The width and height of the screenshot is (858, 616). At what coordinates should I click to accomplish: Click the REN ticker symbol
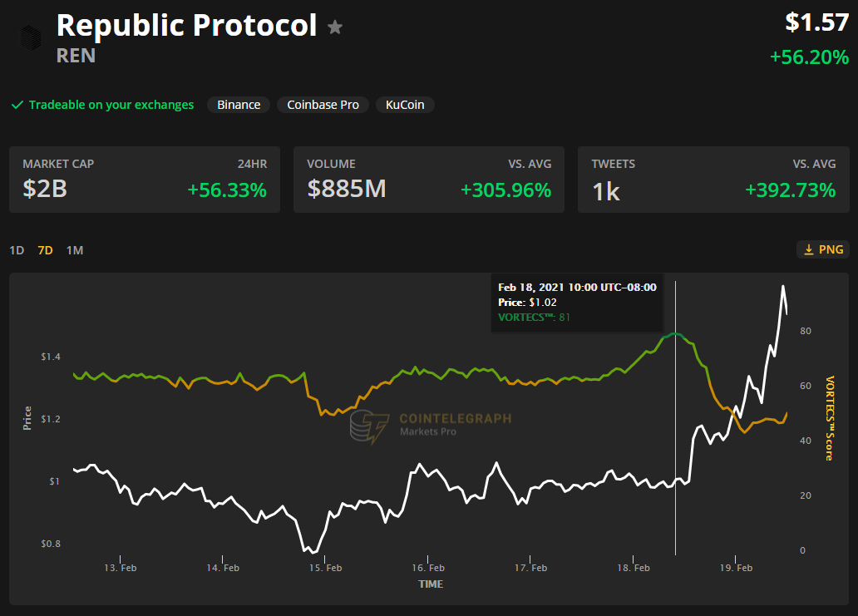[x=76, y=56]
